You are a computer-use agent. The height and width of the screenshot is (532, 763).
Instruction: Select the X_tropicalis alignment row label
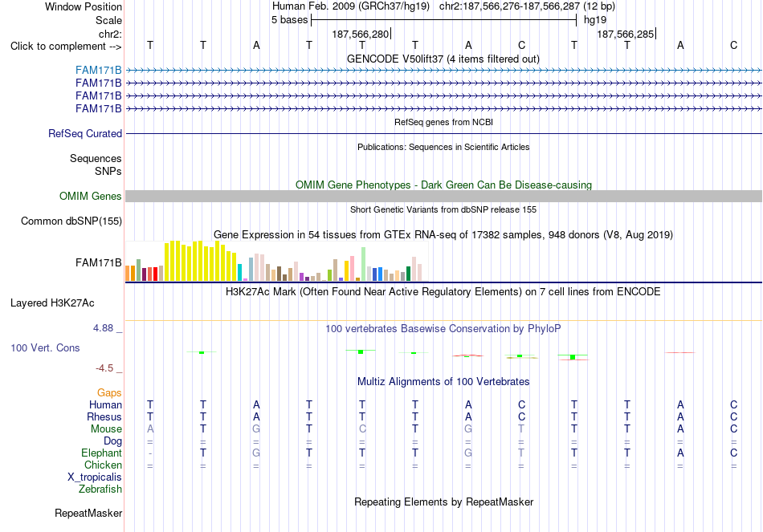[95, 477]
